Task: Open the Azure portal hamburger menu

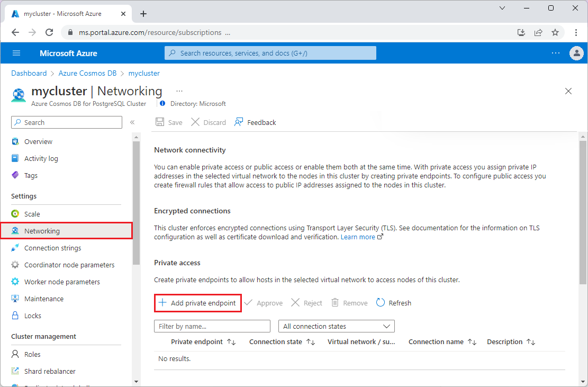Action: [x=16, y=53]
